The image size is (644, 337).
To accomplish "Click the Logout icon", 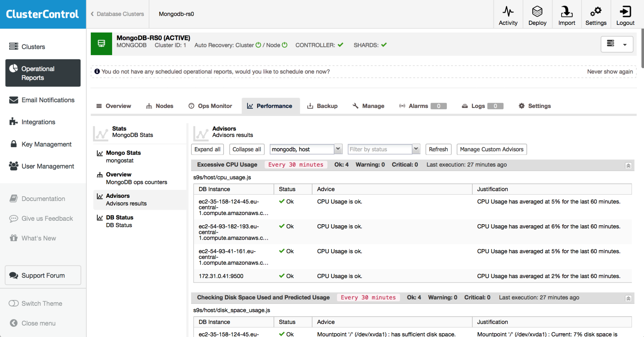I will [x=625, y=15].
